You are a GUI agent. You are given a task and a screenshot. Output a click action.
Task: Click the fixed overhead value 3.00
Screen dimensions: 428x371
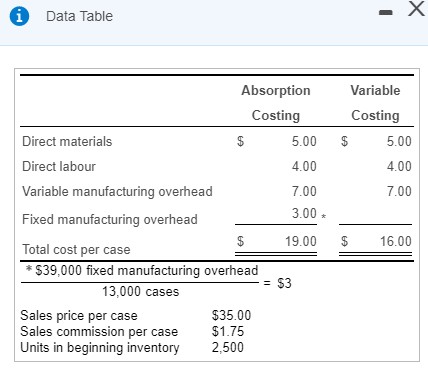click(304, 213)
